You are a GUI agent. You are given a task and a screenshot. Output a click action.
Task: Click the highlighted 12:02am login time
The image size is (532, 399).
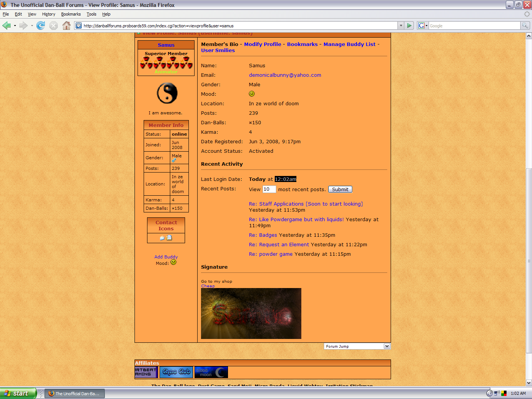click(285, 179)
